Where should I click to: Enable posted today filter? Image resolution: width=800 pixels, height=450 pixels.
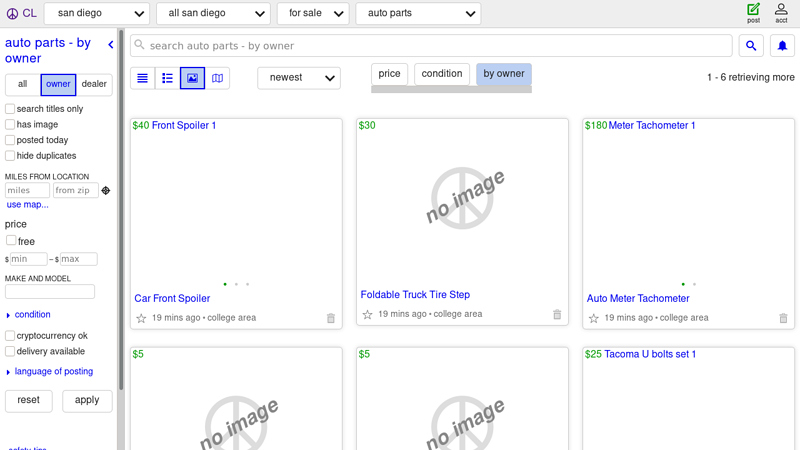[10, 140]
